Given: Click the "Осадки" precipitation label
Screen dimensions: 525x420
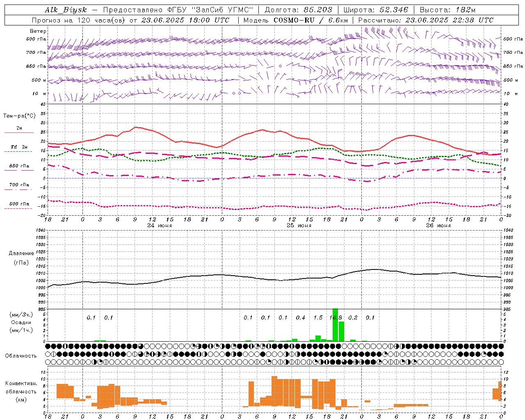Looking at the screenshot, I should 21,322.
